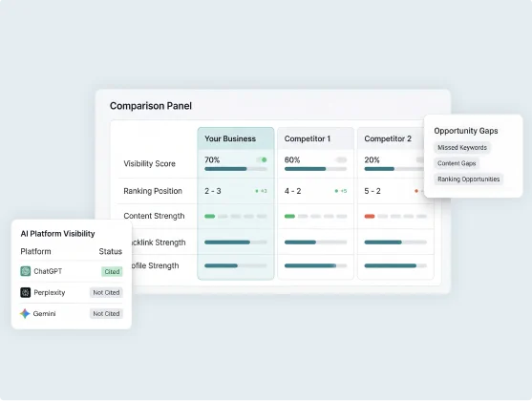Image resolution: width=532 pixels, height=401 pixels.
Task: Click Your Business visibility score bar
Action: pos(236,169)
